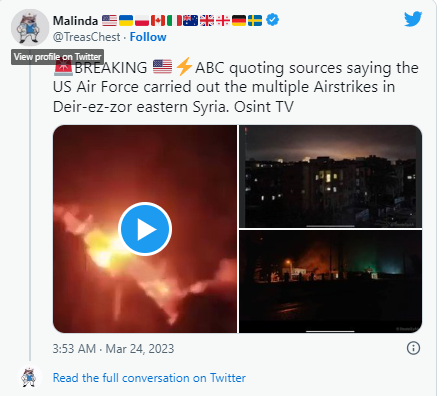Play the explosion video
The image size is (447, 396).
pos(145,229)
